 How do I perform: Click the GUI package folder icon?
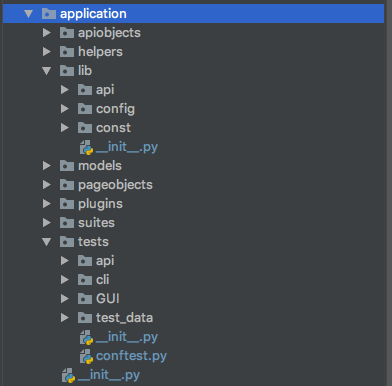point(85,299)
